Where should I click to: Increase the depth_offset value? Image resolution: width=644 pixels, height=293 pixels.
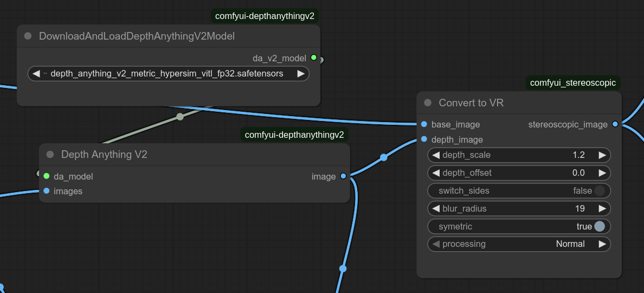click(x=602, y=173)
